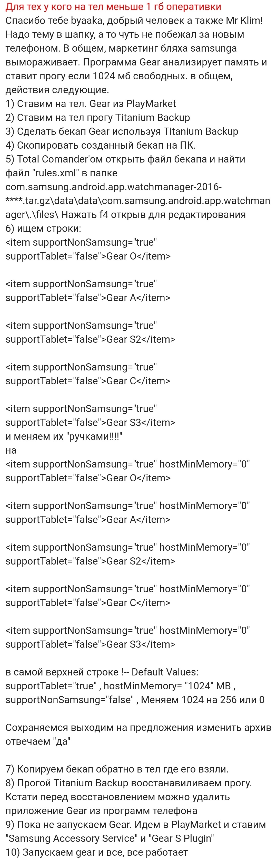Click the 'Сохраняемся выходим' paragraph

coord(138,727)
